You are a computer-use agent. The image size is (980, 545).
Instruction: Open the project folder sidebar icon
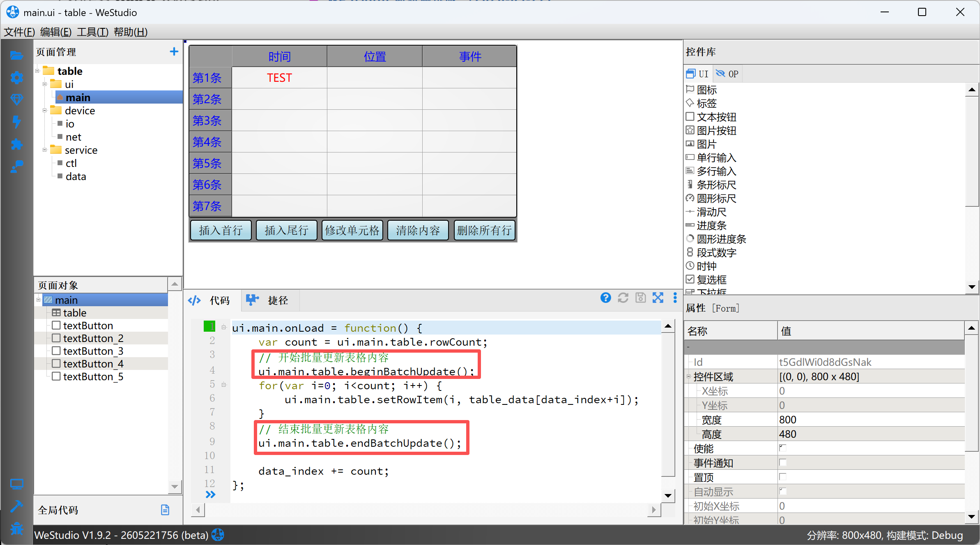(16, 55)
